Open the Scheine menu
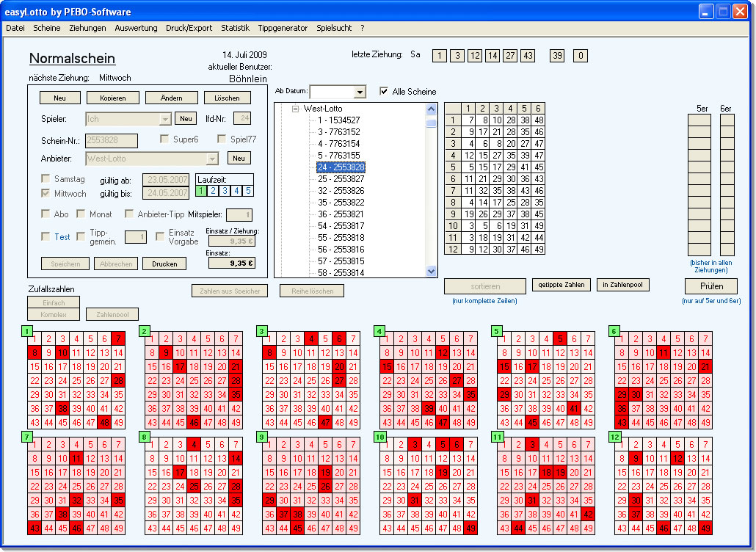Screen dimensions: 756x552 coord(47,28)
